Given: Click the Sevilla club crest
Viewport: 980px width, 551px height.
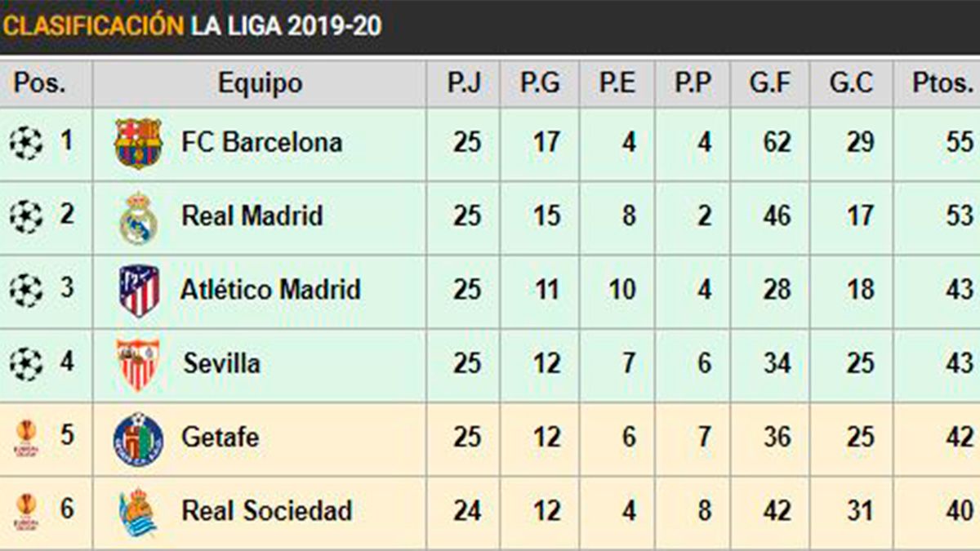Looking at the screenshot, I should 137,364.
